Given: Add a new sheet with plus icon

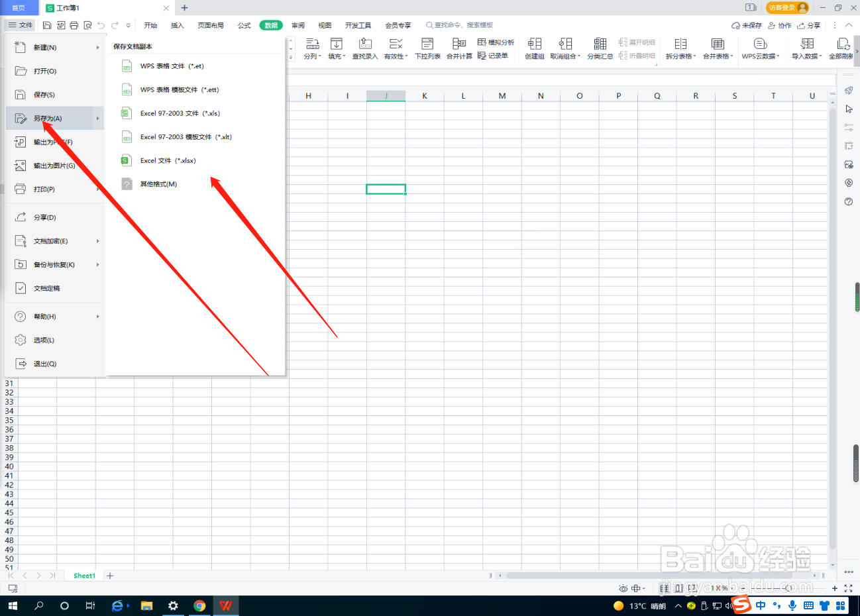Looking at the screenshot, I should pos(110,576).
